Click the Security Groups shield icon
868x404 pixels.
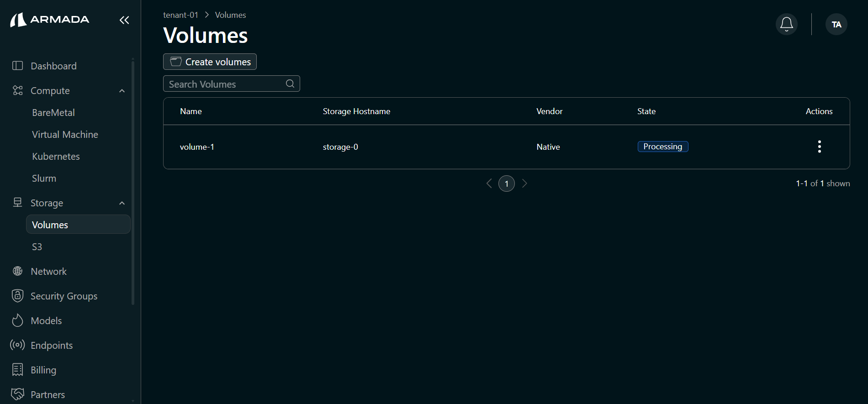(x=17, y=296)
